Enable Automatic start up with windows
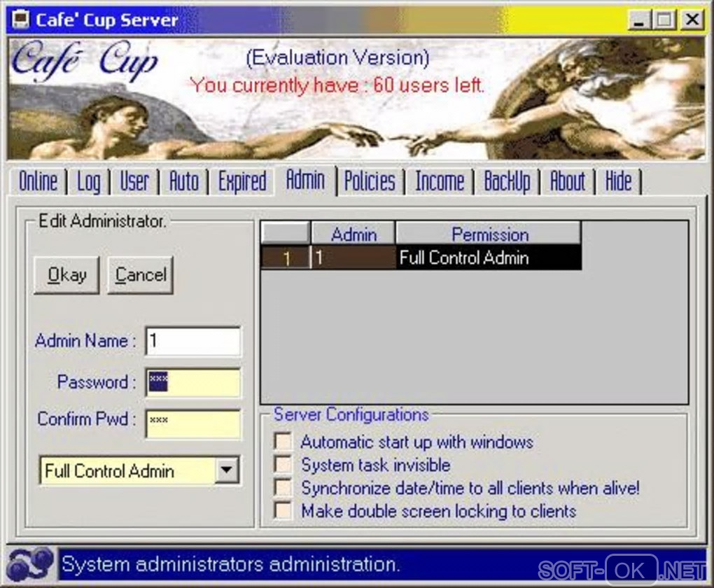 (283, 441)
